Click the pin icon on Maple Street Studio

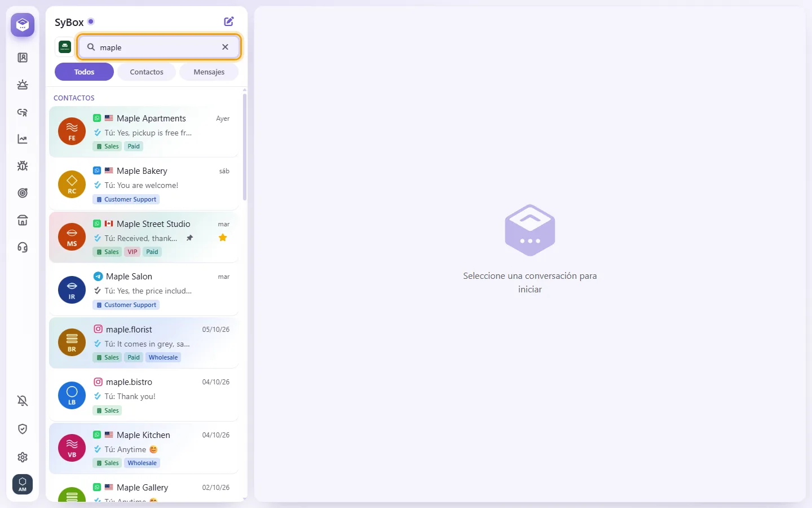(x=189, y=238)
